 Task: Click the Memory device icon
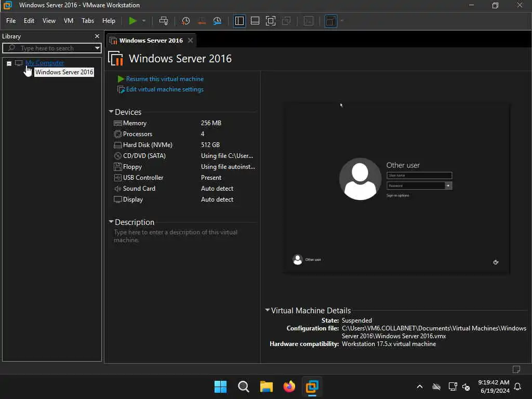pos(118,123)
